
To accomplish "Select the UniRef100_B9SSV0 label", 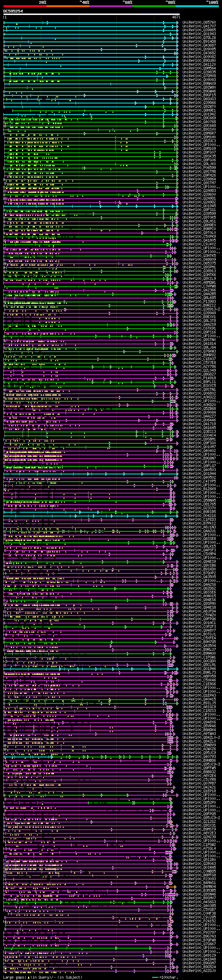I will coord(199,129).
